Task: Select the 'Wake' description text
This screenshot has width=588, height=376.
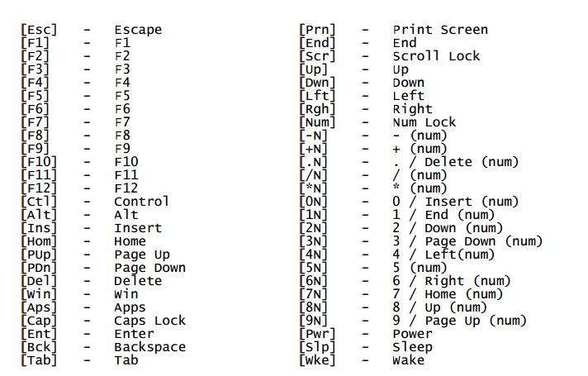Action: [408, 360]
